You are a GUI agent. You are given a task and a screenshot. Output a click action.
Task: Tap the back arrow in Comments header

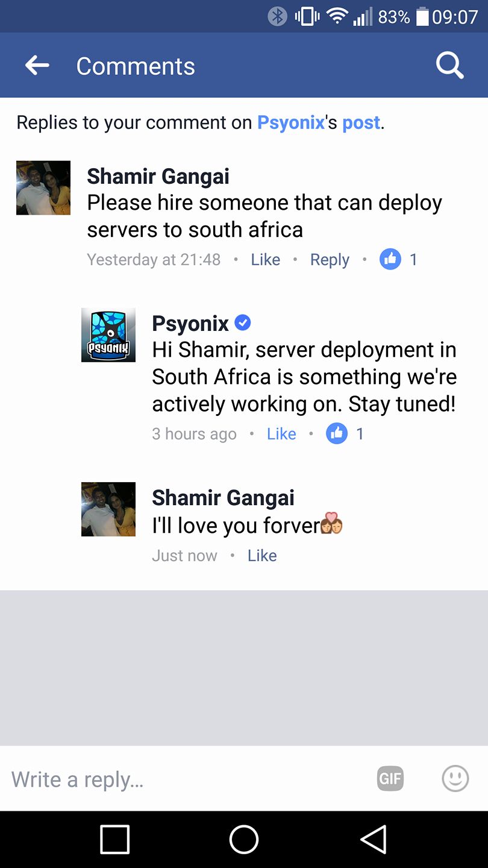click(x=37, y=65)
